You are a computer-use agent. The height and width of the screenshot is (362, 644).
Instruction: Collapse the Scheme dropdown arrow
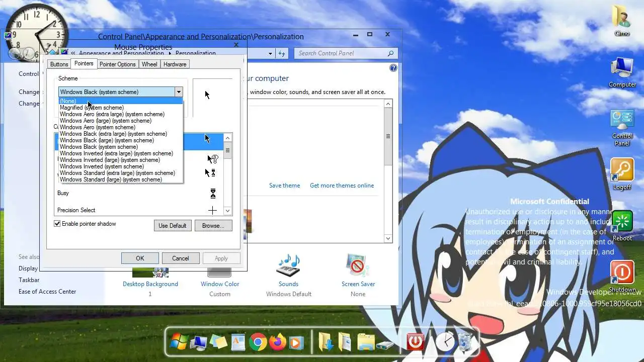coord(178,92)
